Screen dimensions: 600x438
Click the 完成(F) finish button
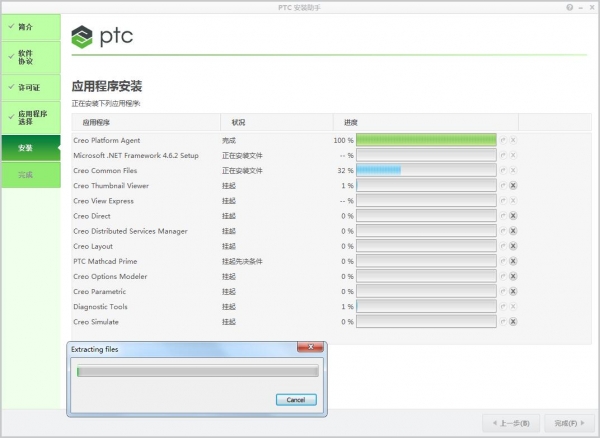tap(569, 423)
